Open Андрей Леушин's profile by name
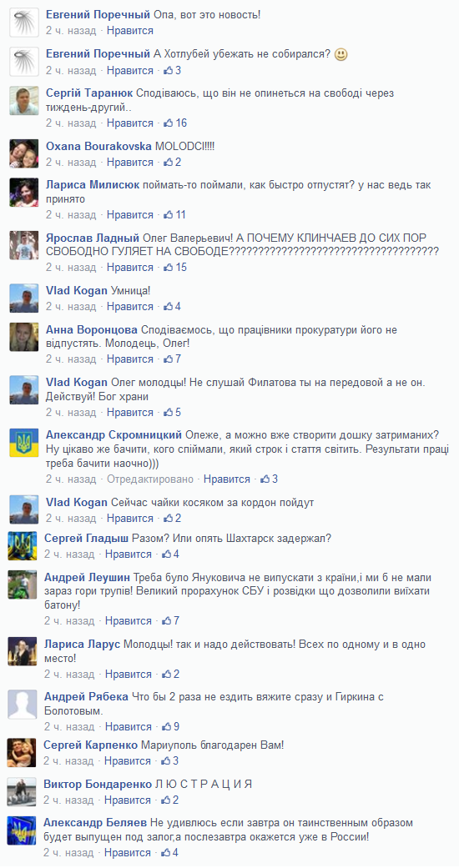459x868 pixels. (x=87, y=578)
